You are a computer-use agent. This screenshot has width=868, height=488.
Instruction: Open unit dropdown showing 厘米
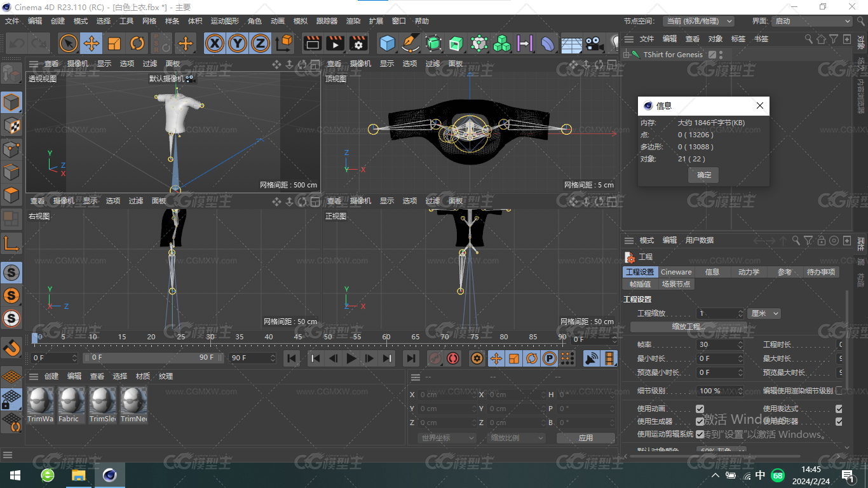pos(764,313)
